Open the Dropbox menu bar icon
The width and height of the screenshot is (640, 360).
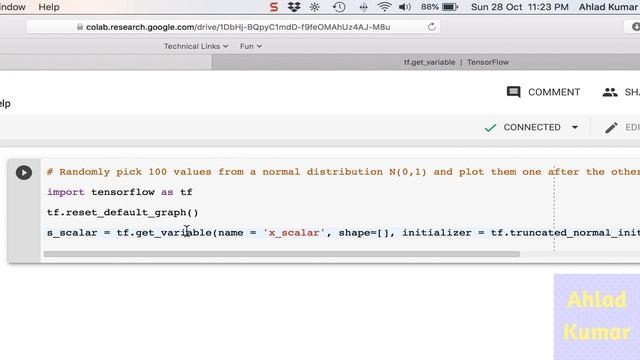click(294, 7)
